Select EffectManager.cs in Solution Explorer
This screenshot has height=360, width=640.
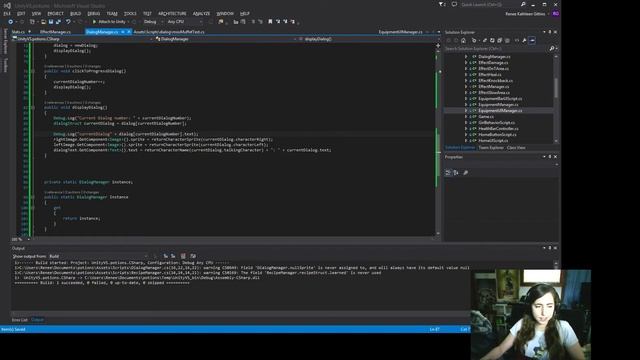pyautogui.click(x=493, y=87)
